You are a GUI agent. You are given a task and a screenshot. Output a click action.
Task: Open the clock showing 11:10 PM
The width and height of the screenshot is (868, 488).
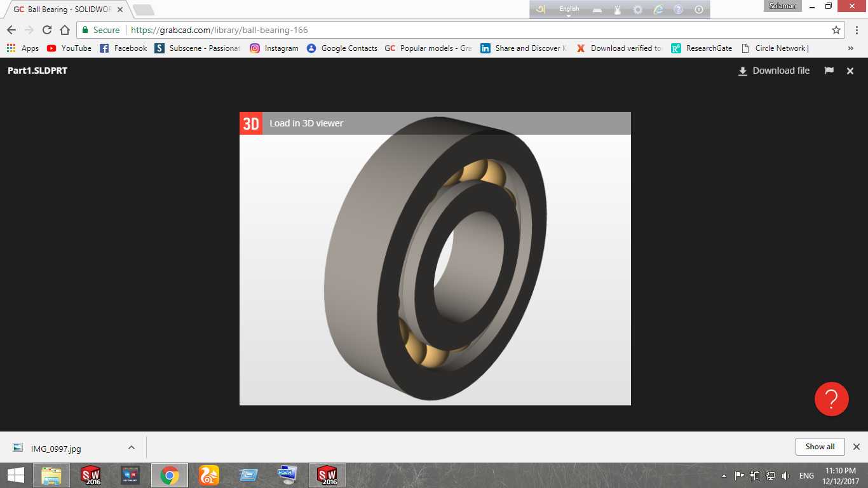pyautogui.click(x=840, y=475)
